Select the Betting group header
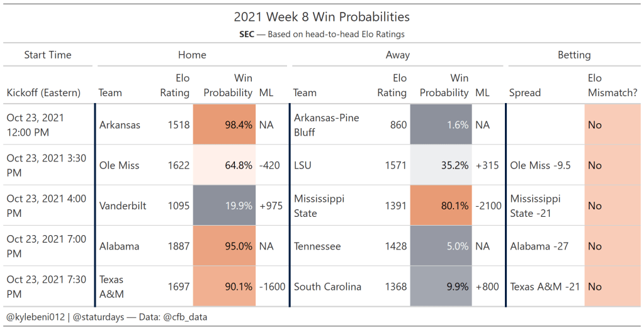Viewport: 644px width, 330px height. tap(574, 55)
